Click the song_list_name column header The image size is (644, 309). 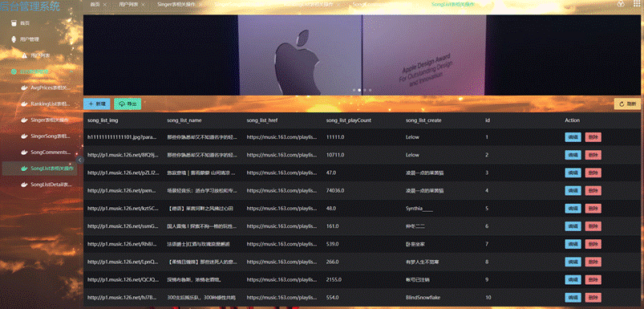point(184,120)
